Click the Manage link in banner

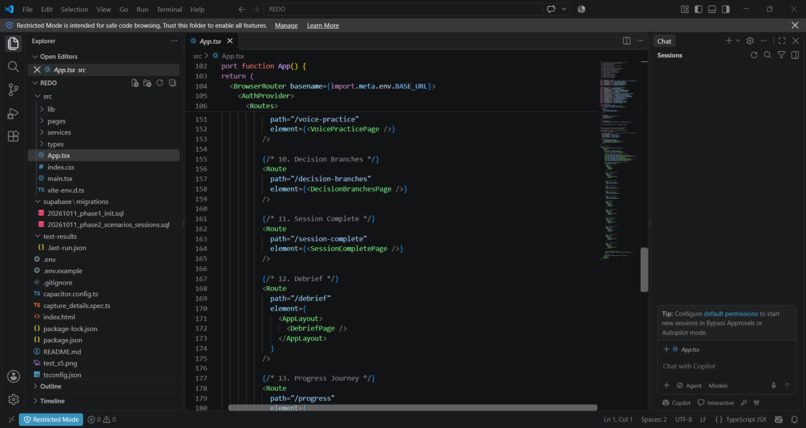[286, 26]
